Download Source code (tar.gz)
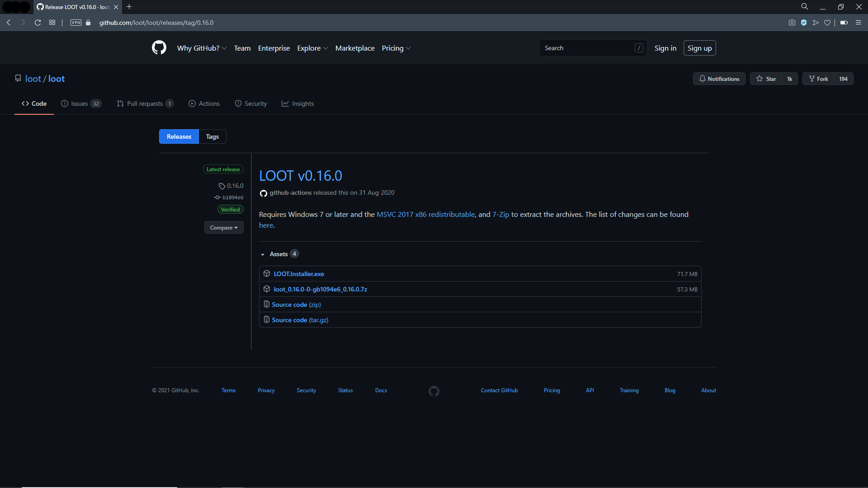The height and width of the screenshot is (488, 868). [300, 320]
